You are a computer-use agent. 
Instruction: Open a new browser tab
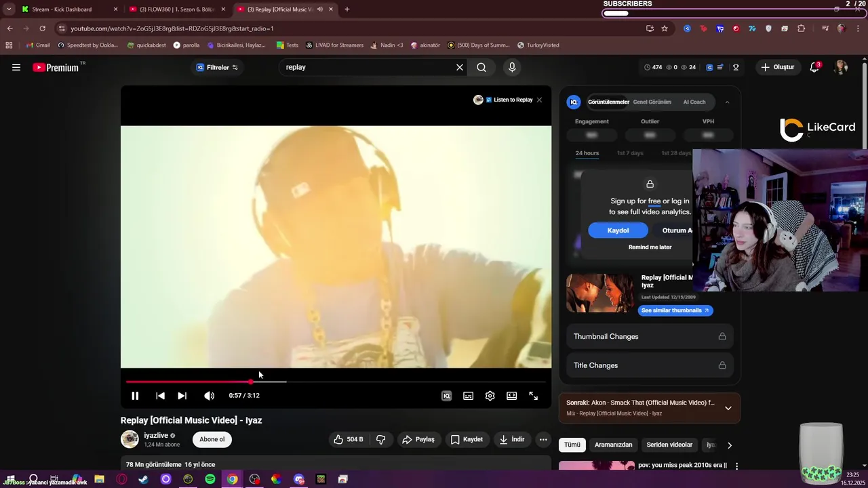(x=347, y=9)
